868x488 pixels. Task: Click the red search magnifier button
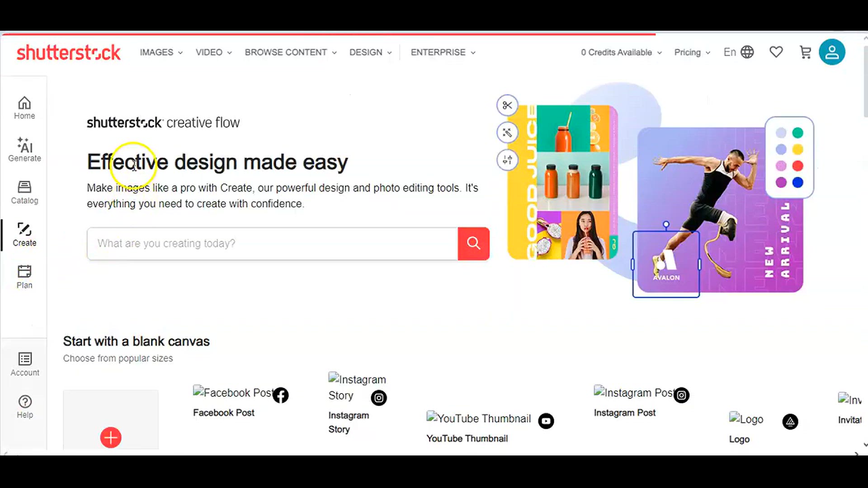pos(473,244)
